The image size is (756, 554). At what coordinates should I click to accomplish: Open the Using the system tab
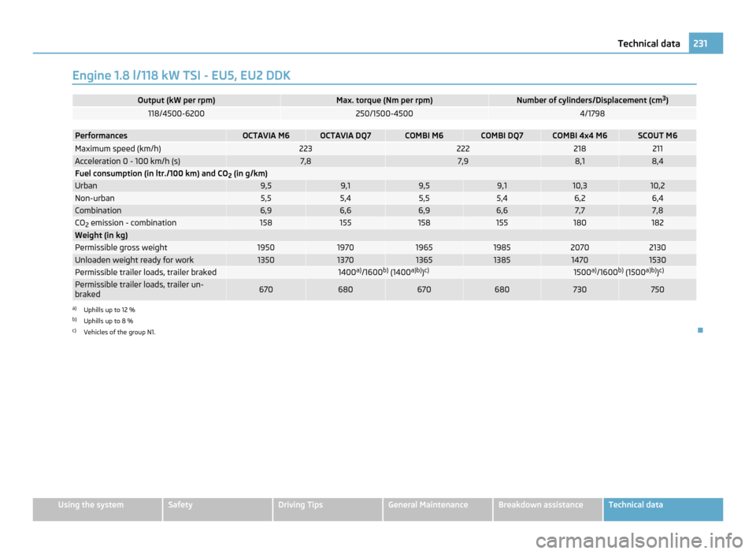click(x=98, y=509)
